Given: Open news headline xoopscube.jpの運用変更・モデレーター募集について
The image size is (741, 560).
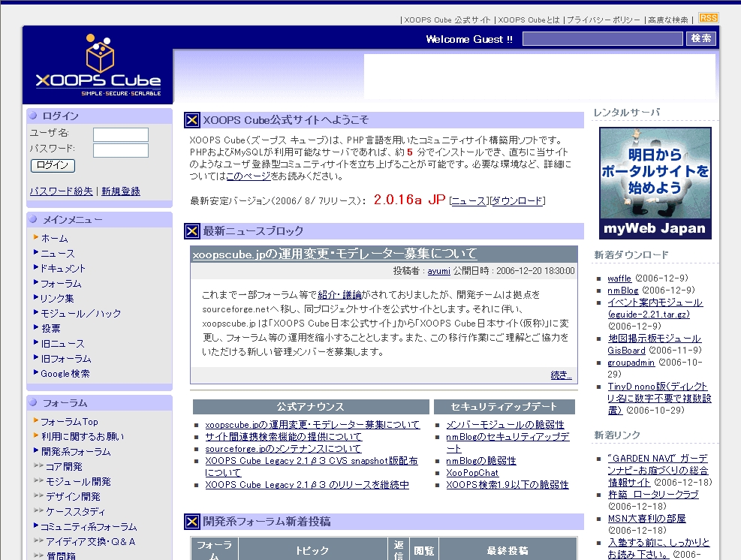Looking at the screenshot, I should point(334,254).
